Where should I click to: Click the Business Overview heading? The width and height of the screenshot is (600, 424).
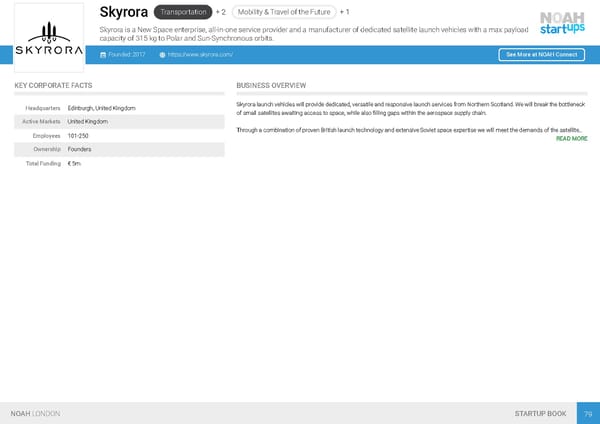pos(271,86)
